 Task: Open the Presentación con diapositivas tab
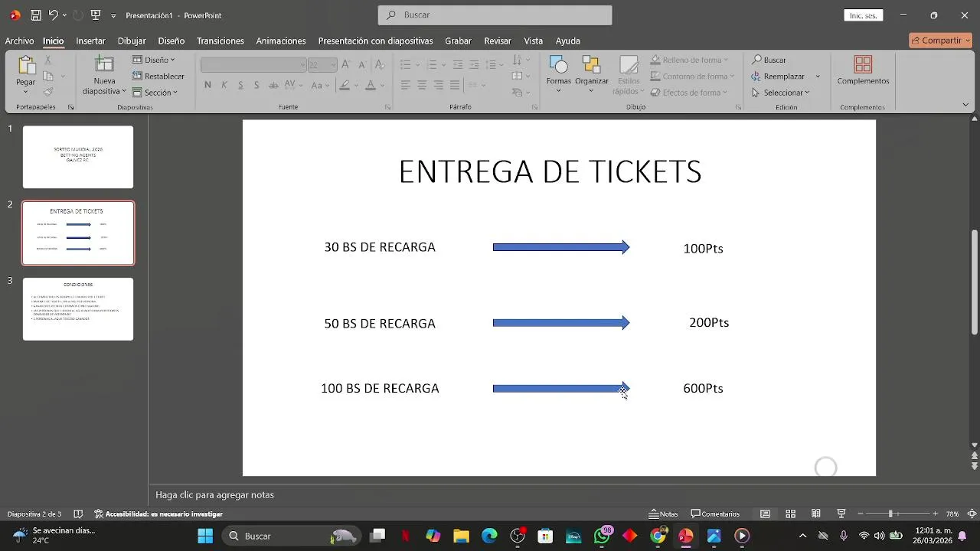375,41
